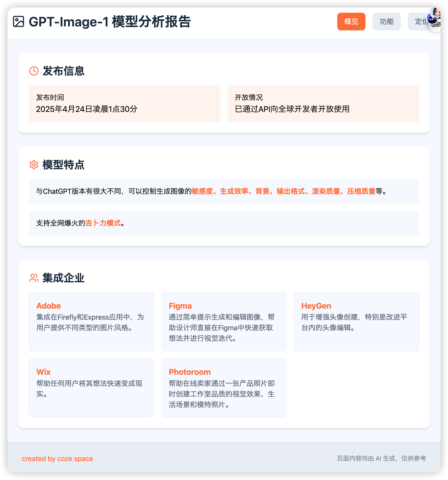The image size is (448, 480).
Task: Switch to the 概览 tab
Action: [351, 21]
